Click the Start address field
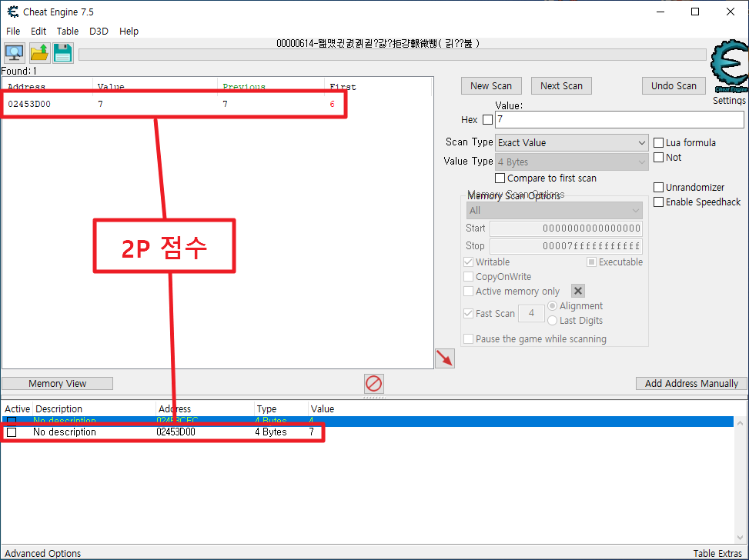The width and height of the screenshot is (749, 560). (x=566, y=228)
